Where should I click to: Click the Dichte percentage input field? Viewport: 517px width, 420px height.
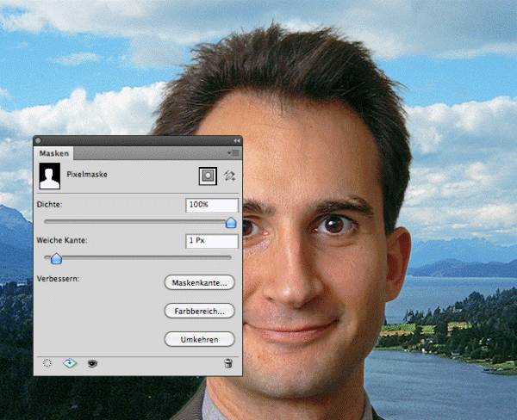(211, 206)
